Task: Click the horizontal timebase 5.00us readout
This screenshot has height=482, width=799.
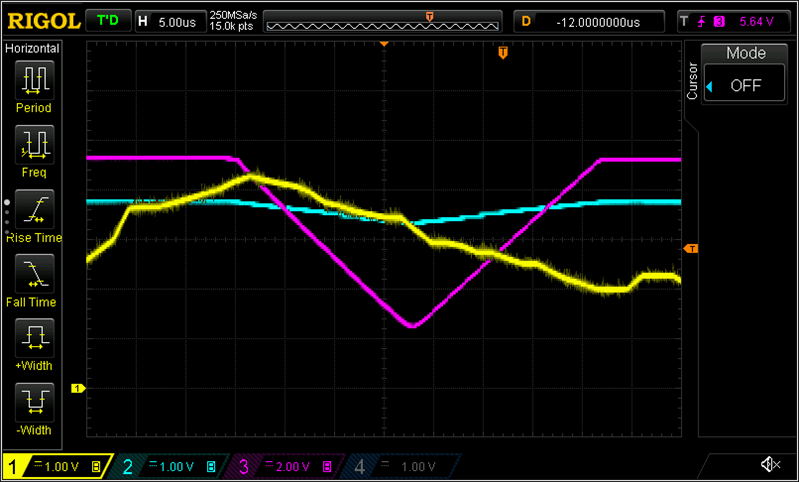Action: click(x=170, y=22)
